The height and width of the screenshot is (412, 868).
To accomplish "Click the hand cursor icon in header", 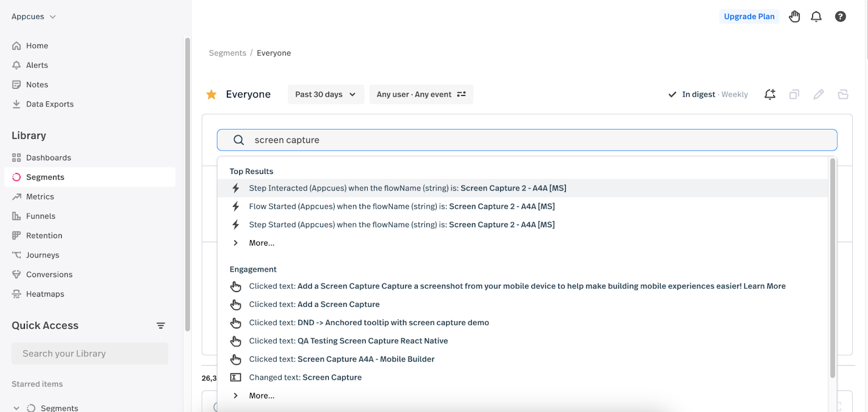I will pos(794,17).
